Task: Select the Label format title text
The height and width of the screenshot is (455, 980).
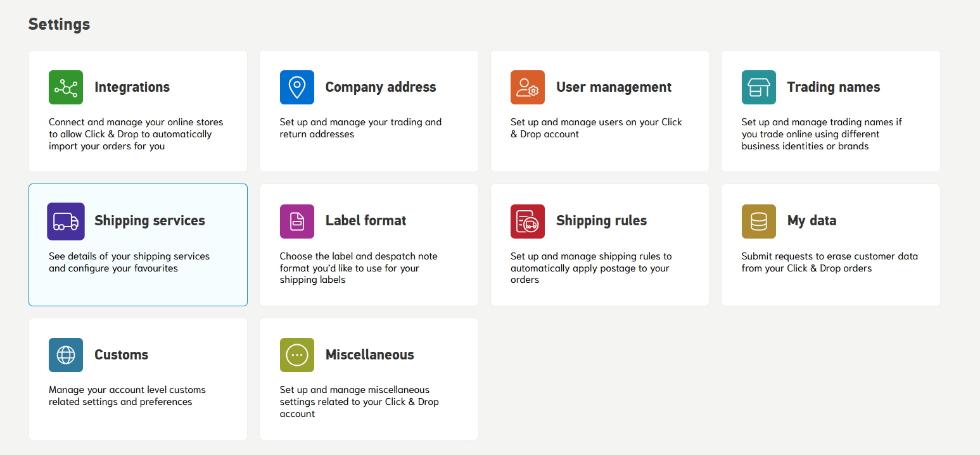Action: (x=366, y=221)
